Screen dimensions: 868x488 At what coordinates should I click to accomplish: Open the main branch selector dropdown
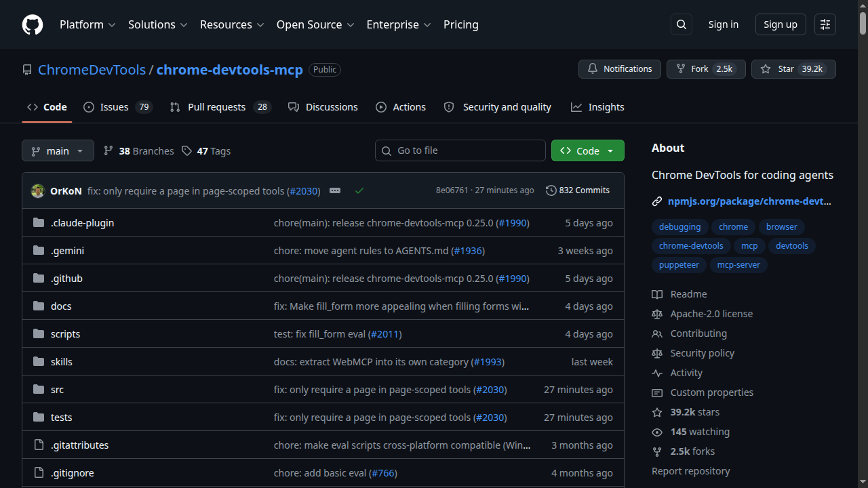[58, 150]
